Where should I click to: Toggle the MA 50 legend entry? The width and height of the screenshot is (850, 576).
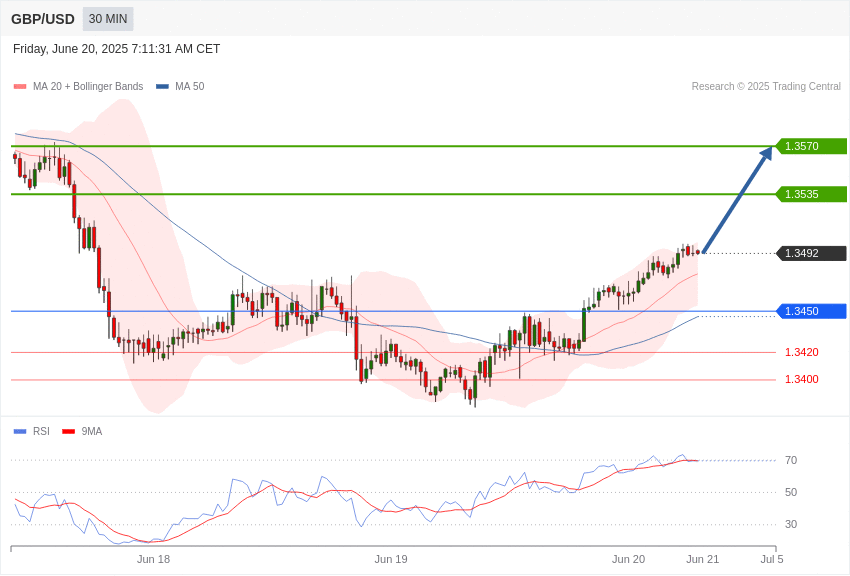[x=180, y=86]
